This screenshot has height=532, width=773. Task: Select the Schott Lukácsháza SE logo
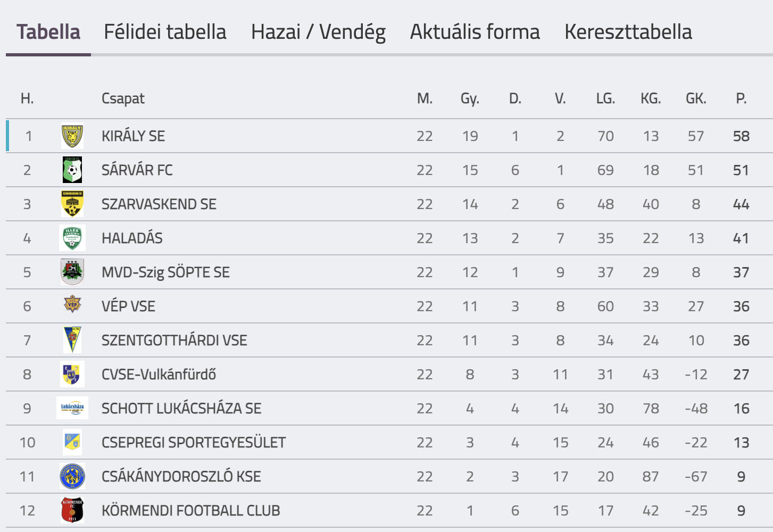(72, 409)
